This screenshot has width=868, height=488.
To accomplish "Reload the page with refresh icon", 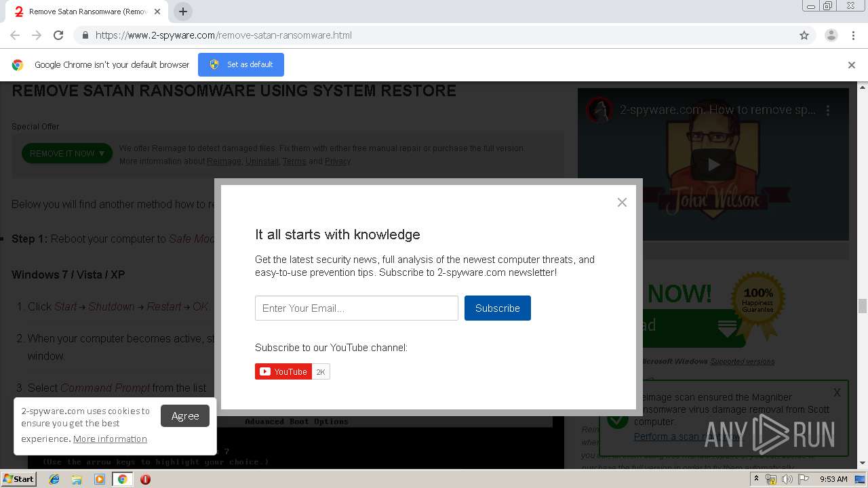I will click(x=58, y=35).
